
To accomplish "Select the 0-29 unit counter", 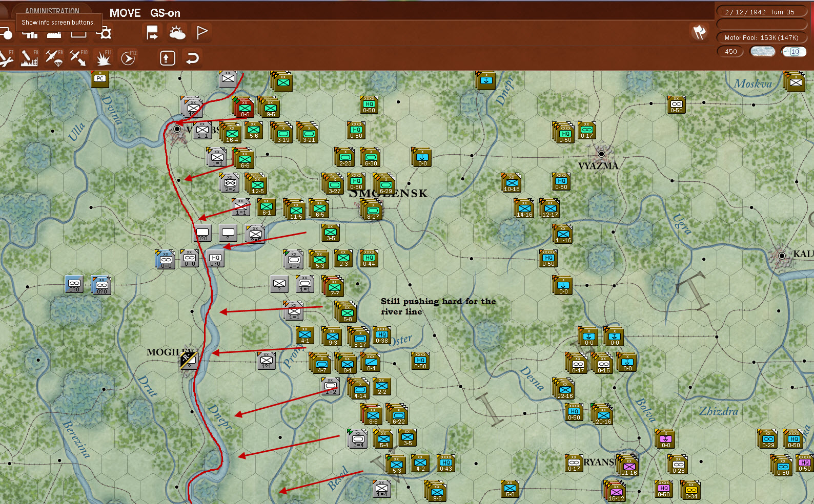I will click(x=768, y=439).
